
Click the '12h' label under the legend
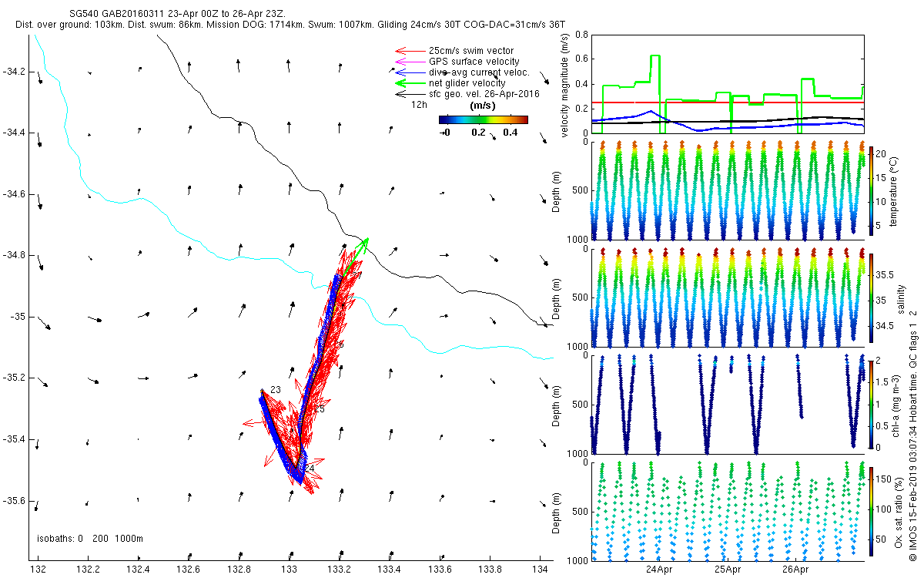pos(420,103)
